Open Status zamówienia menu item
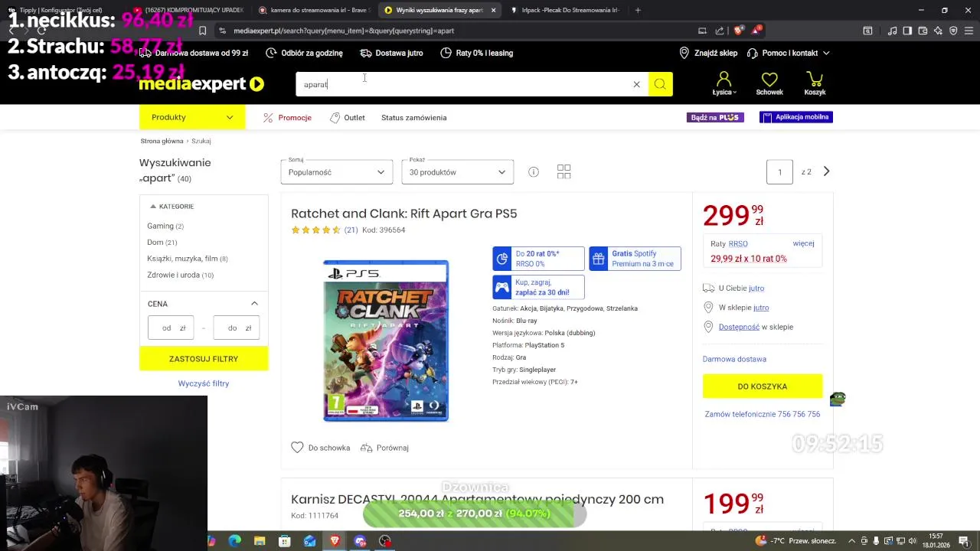Viewport: 980px width, 551px height. [x=414, y=118]
